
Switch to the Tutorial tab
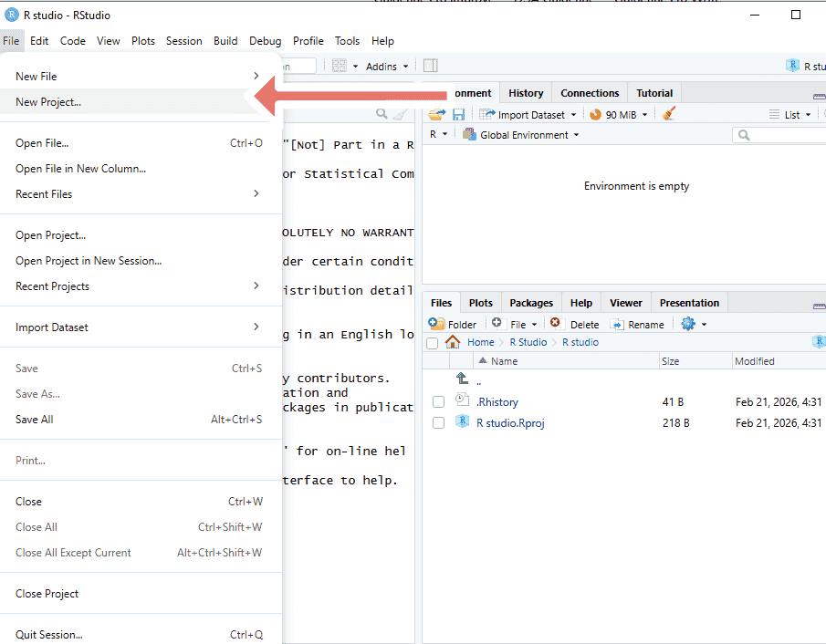[654, 93]
